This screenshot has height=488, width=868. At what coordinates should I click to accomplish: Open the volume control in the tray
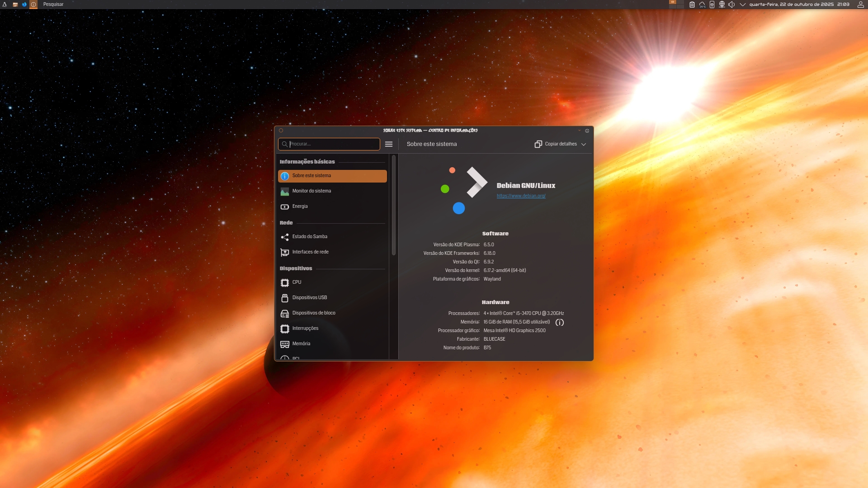point(731,5)
